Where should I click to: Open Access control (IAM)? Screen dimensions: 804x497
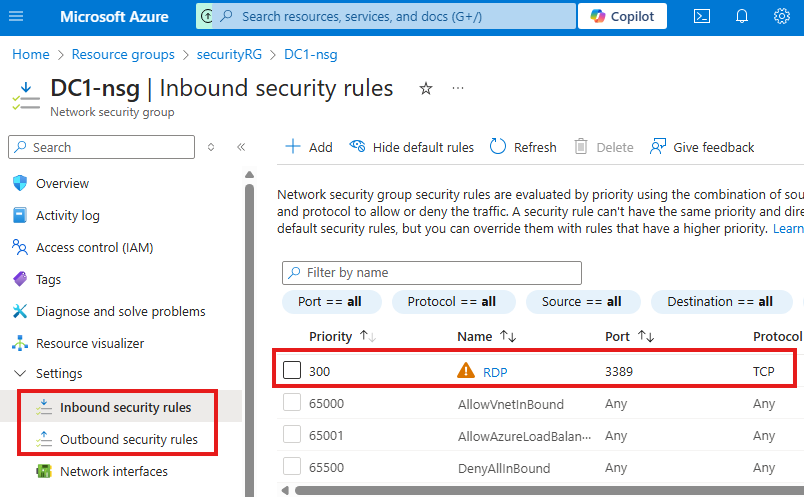click(x=94, y=248)
